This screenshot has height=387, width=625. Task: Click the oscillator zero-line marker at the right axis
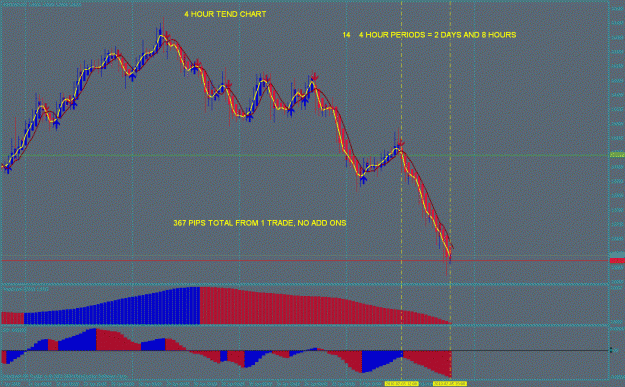click(610, 350)
